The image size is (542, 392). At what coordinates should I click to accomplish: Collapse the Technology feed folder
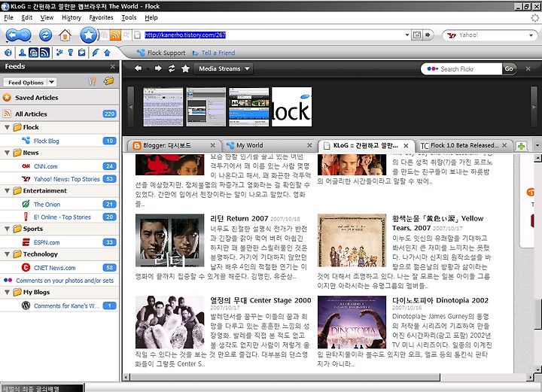pos(7,254)
